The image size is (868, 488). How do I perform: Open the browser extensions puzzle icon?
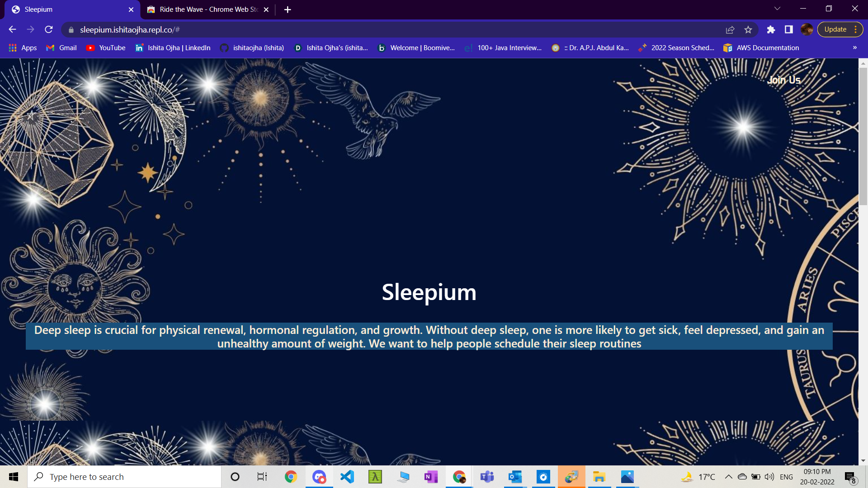pyautogui.click(x=771, y=29)
